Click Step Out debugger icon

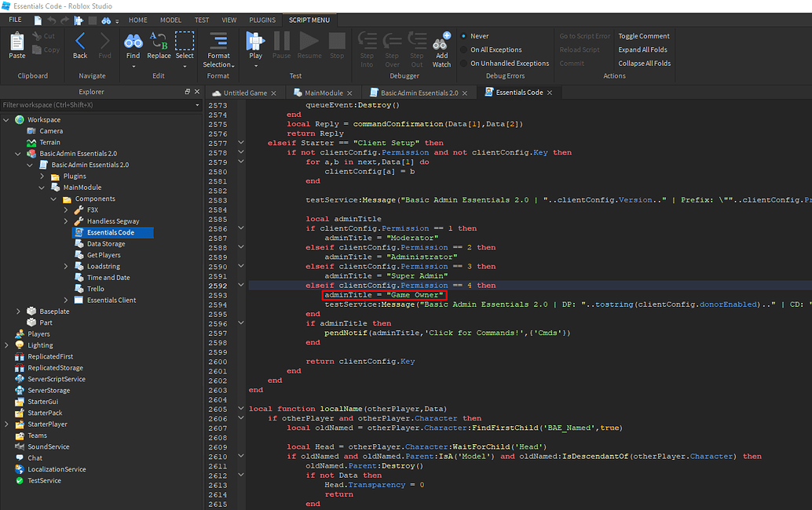coord(417,42)
